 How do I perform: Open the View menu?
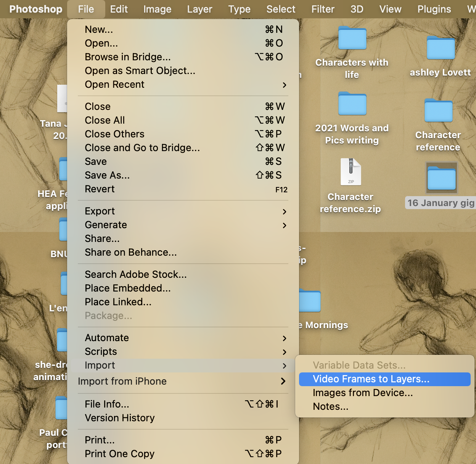[390, 9]
